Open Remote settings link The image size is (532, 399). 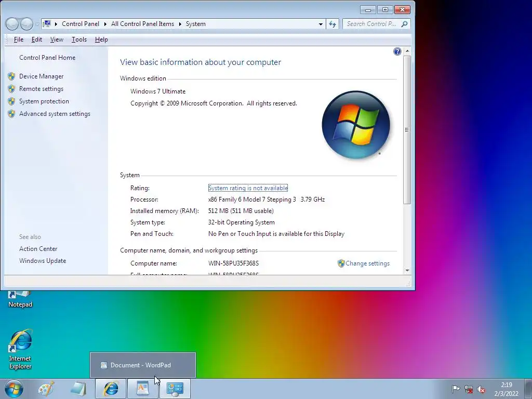42,89
